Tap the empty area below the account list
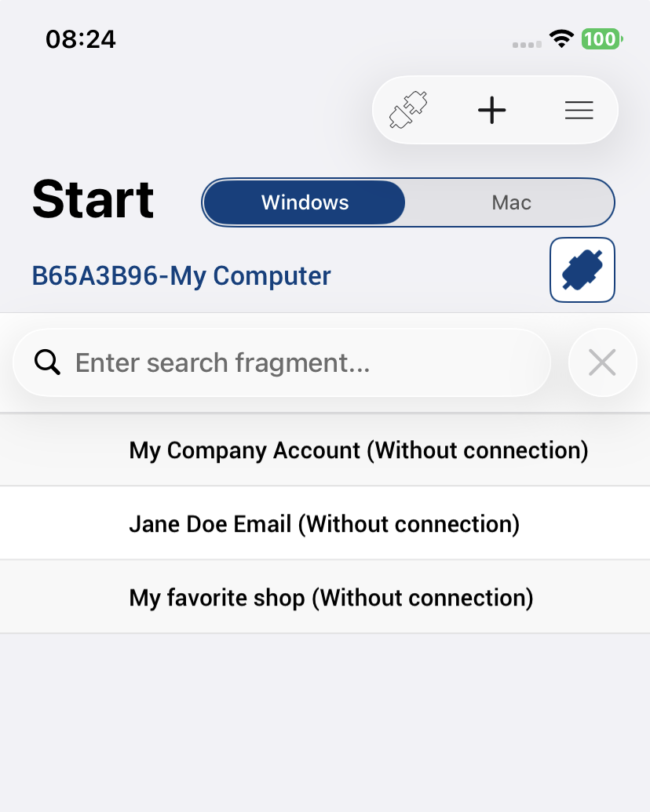650x812 pixels. [x=325, y=722]
